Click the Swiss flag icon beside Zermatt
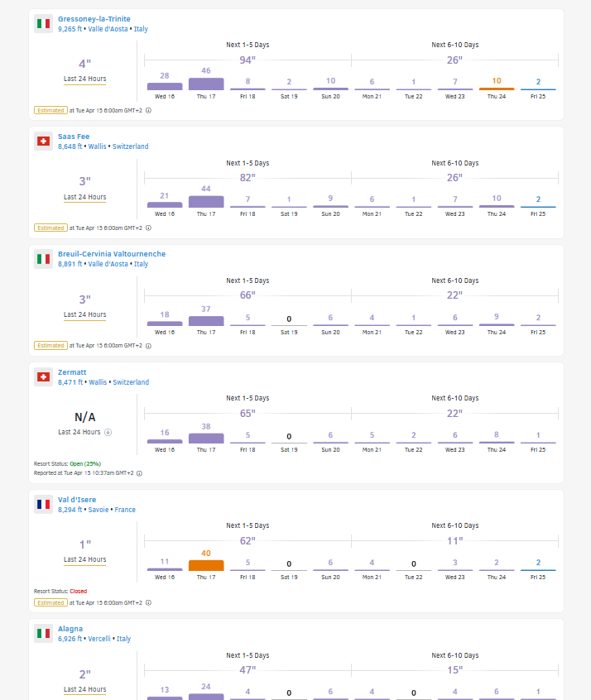 43,377
